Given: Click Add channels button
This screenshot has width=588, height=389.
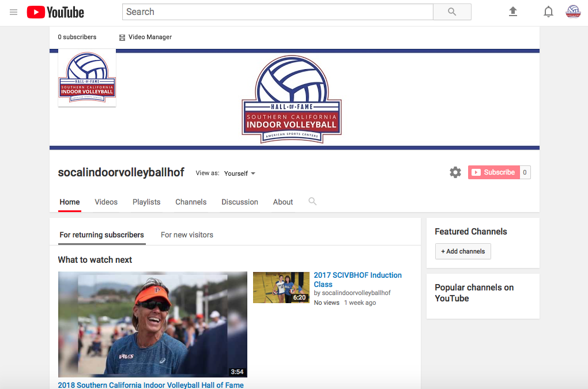Looking at the screenshot, I should [x=463, y=251].
